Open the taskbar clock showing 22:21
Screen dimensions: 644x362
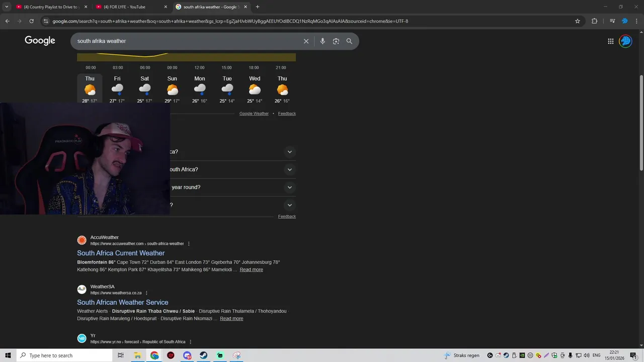pyautogui.click(x=615, y=355)
